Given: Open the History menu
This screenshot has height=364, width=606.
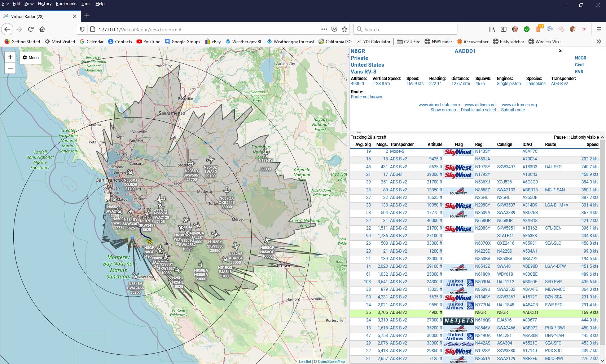Looking at the screenshot, I should 44,4.
